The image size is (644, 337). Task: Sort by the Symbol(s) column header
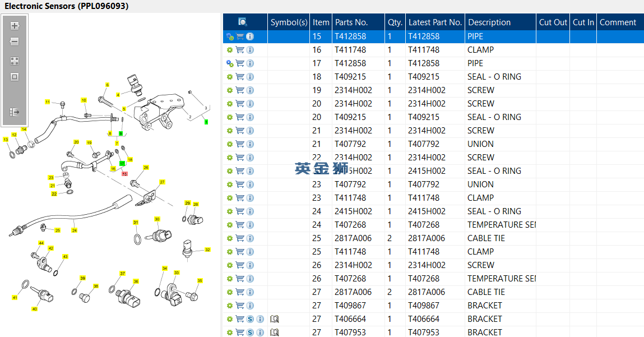[289, 22]
